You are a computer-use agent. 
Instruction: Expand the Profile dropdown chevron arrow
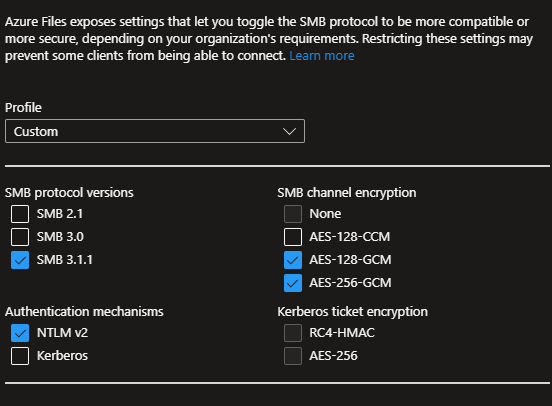pos(289,131)
